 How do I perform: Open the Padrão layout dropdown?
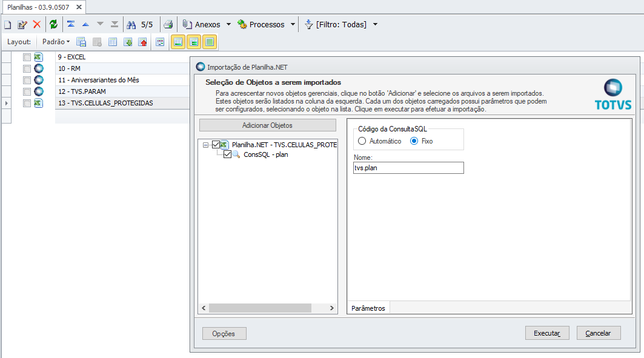click(56, 42)
